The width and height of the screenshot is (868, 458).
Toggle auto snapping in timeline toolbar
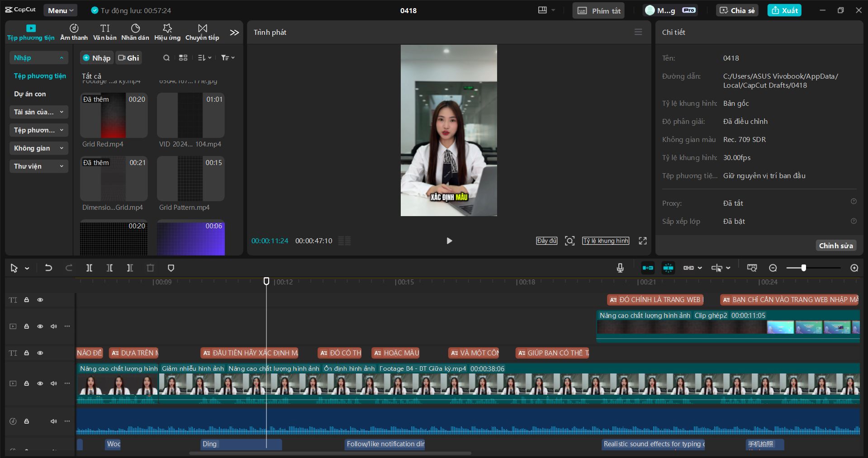pyautogui.click(x=668, y=268)
